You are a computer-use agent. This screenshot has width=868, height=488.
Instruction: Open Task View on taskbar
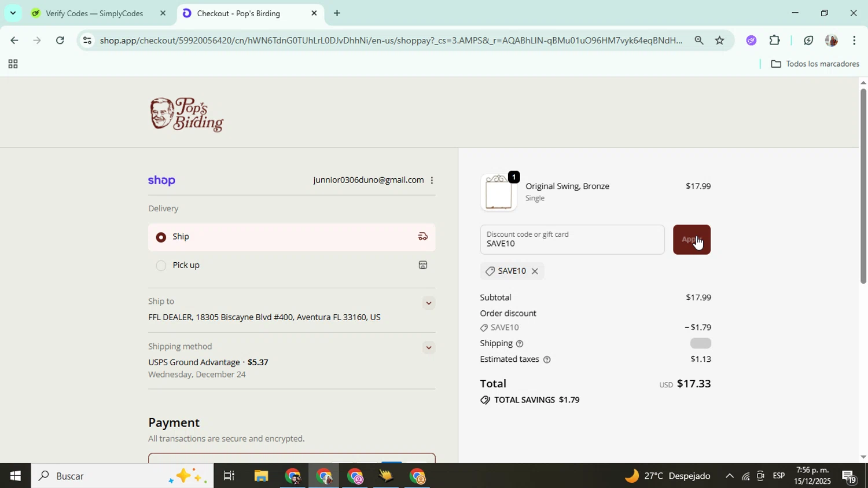(229, 476)
